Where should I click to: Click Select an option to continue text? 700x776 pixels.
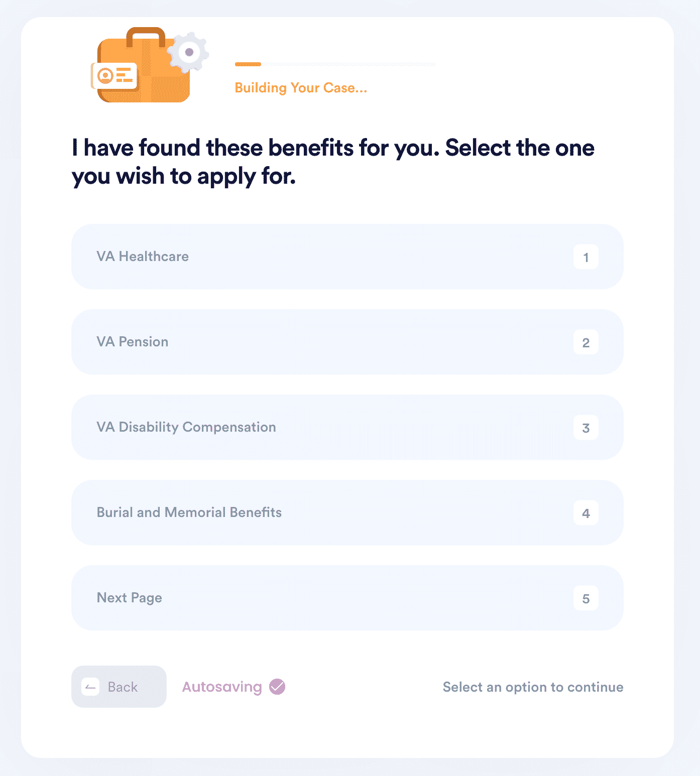533,687
